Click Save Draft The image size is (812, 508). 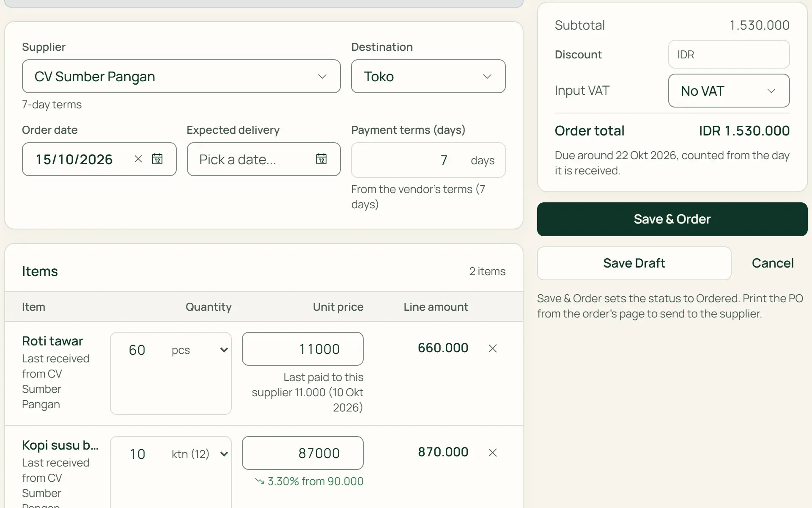coord(634,263)
